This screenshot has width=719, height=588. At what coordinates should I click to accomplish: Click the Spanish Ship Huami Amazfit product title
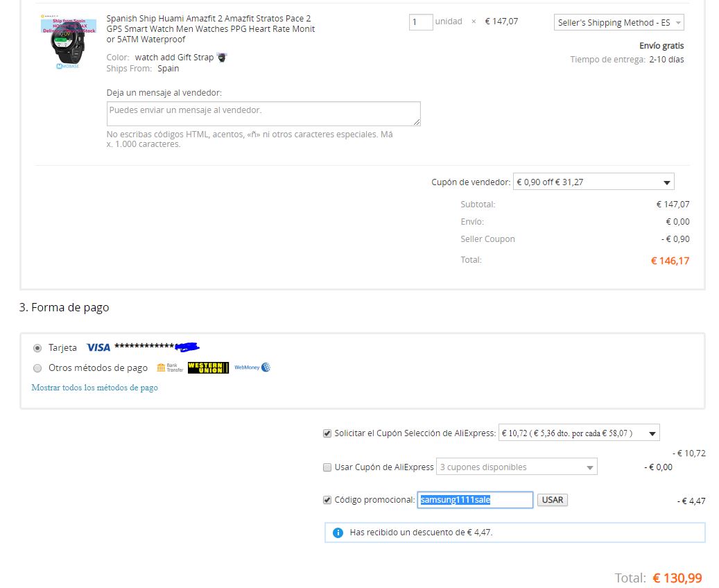[211, 29]
